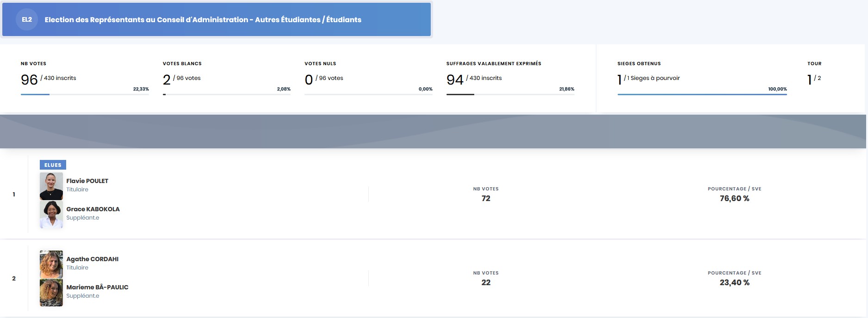Select the election title header banner

(x=217, y=19)
